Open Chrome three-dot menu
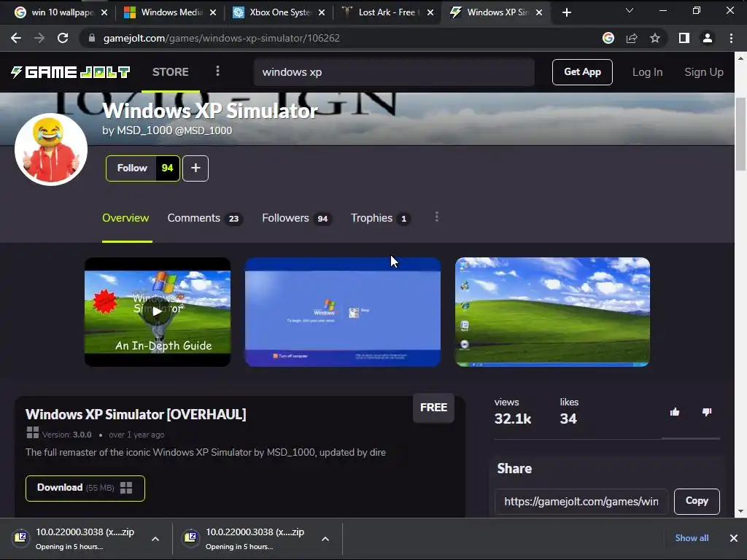The height and width of the screenshot is (560, 747). (x=731, y=38)
